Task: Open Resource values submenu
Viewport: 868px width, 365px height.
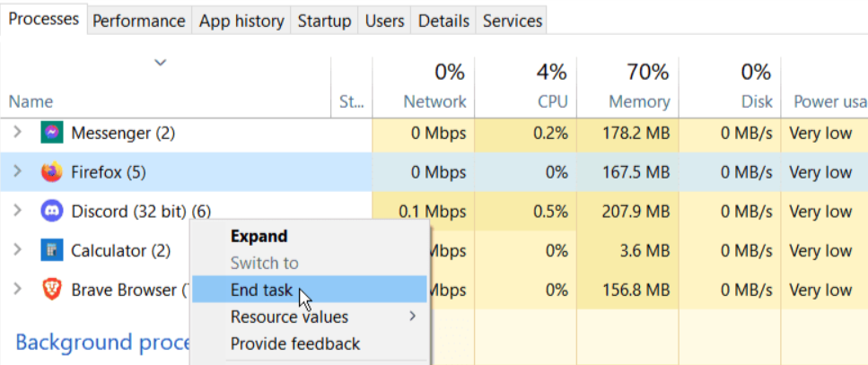Action: 289,317
